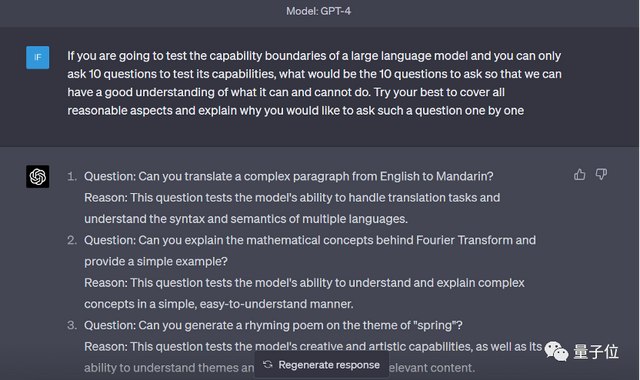Click the Model: GPT-4 header label
This screenshot has height=380, width=640.
(318, 11)
